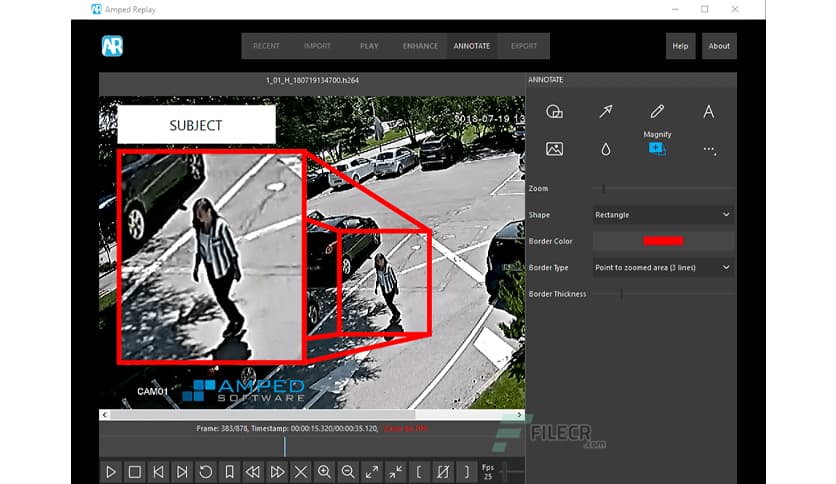
Task: Open the Shape dropdown showing Rectangle
Action: pos(663,215)
